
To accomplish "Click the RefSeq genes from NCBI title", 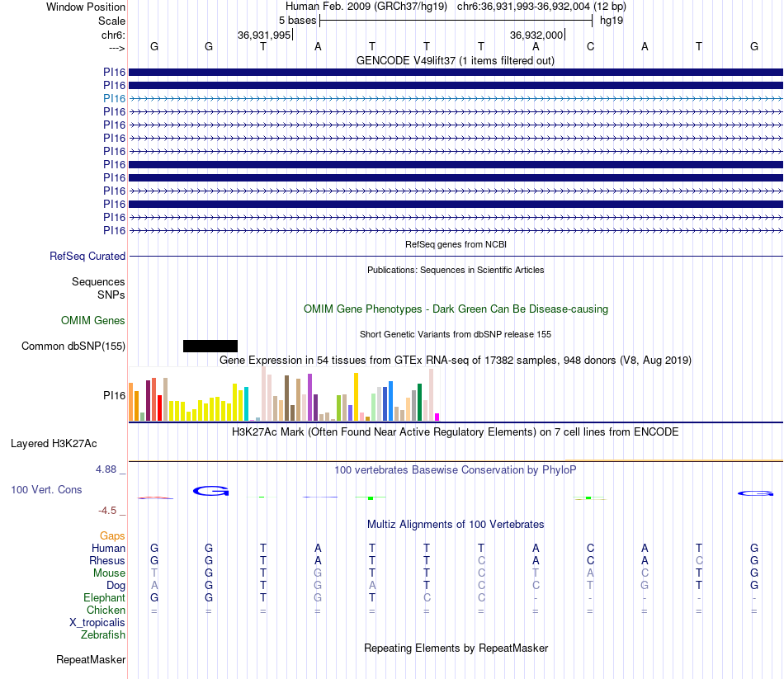I will point(456,244).
